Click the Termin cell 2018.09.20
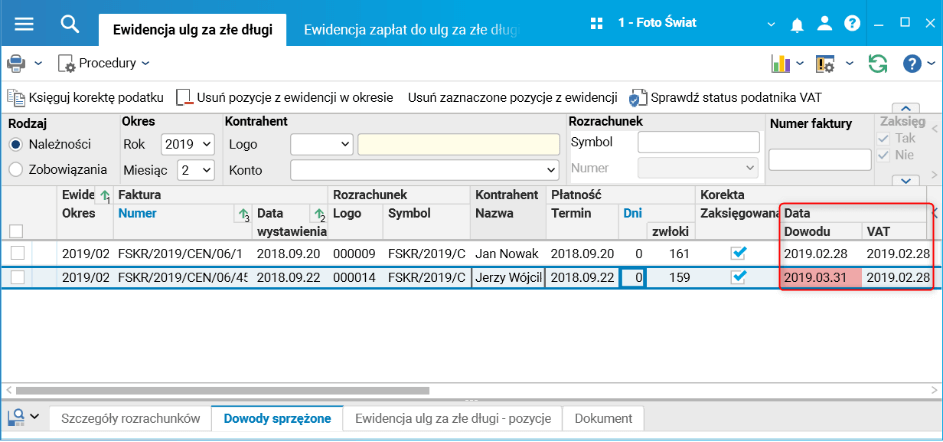 click(x=582, y=254)
